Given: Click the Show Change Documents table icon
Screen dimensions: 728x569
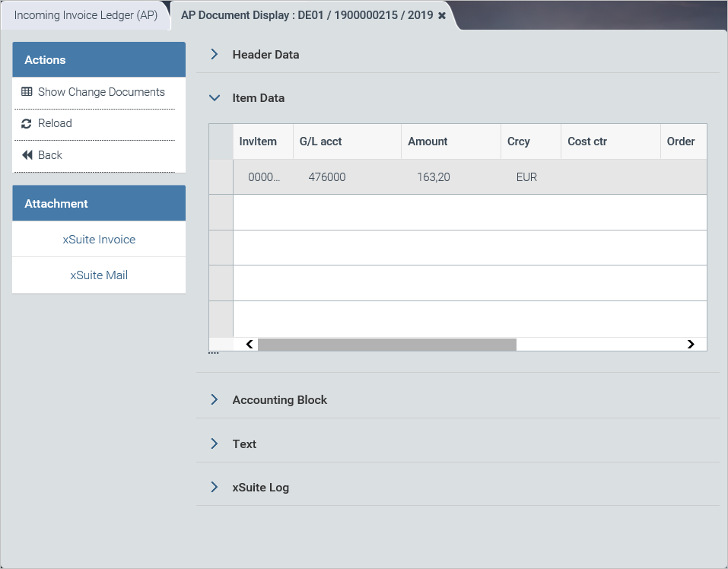Looking at the screenshot, I should [27, 92].
